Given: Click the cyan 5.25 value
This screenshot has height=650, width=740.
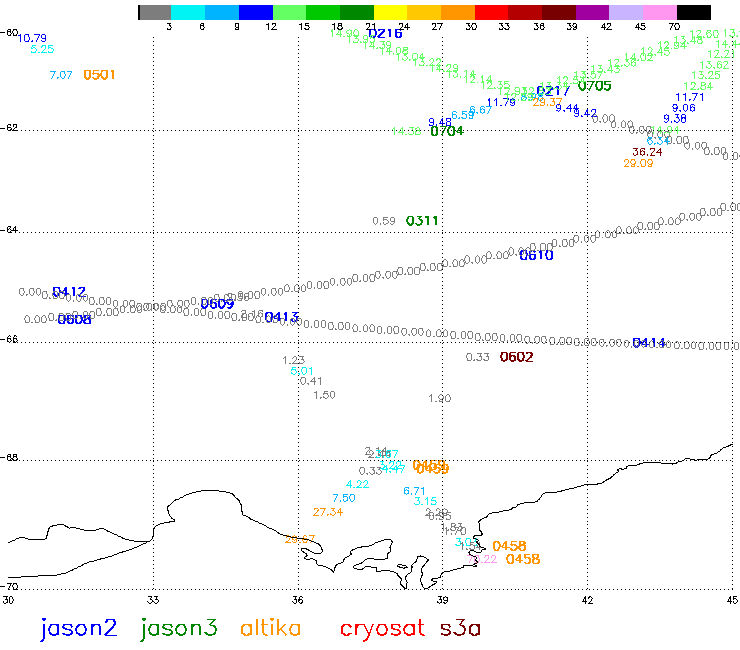Looking at the screenshot, I should point(42,49).
